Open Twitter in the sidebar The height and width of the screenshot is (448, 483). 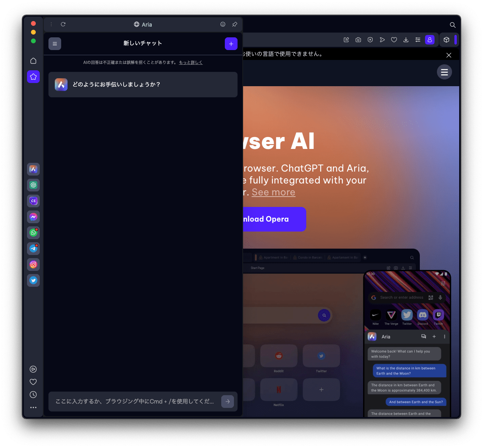click(x=33, y=280)
